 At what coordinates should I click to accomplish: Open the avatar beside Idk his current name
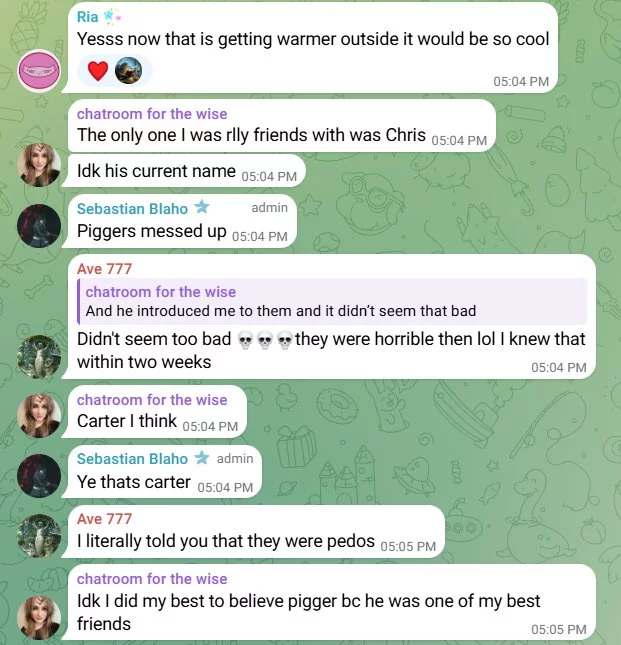(x=39, y=165)
